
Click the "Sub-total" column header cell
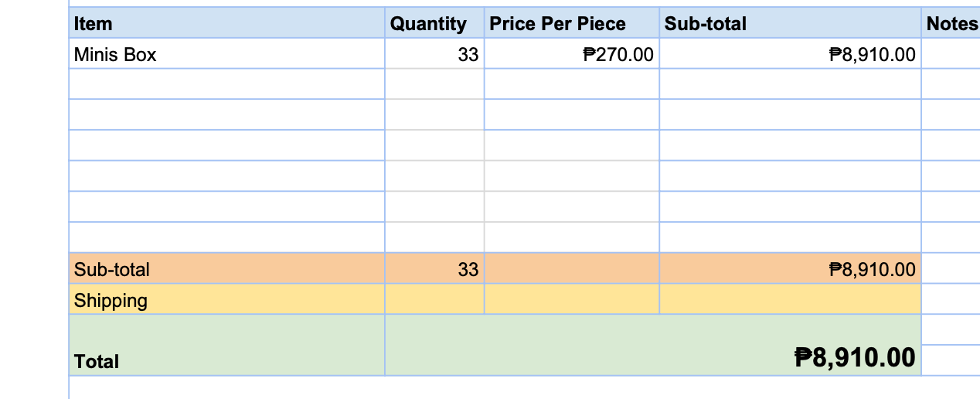click(x=790, y=23)
